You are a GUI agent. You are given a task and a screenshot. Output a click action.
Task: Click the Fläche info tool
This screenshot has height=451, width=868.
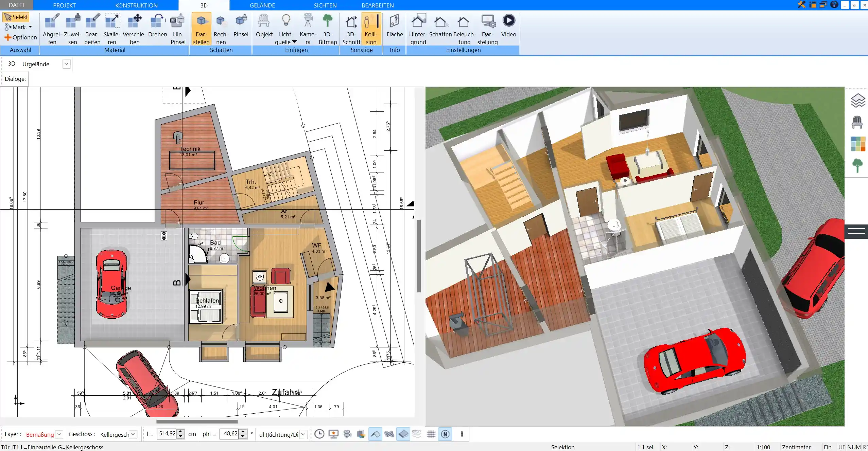click(x=395, y=25)
